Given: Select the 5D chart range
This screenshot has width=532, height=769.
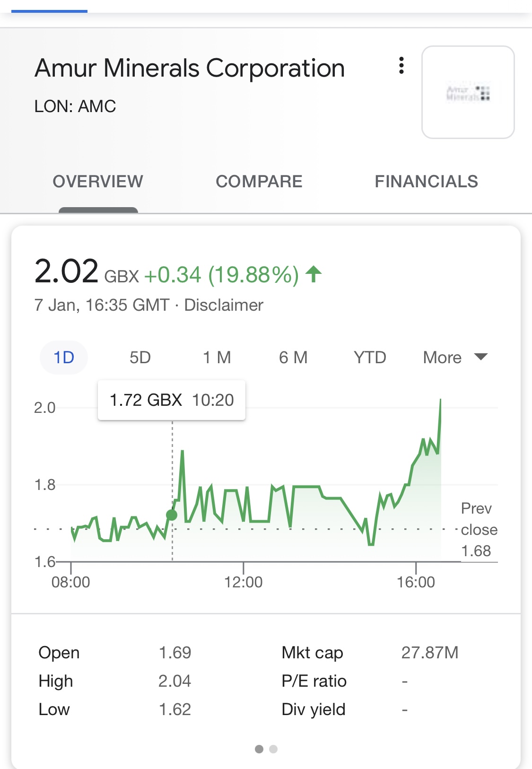Looking at the screenshot, I should pyautogui.click(x=140, y=358).
